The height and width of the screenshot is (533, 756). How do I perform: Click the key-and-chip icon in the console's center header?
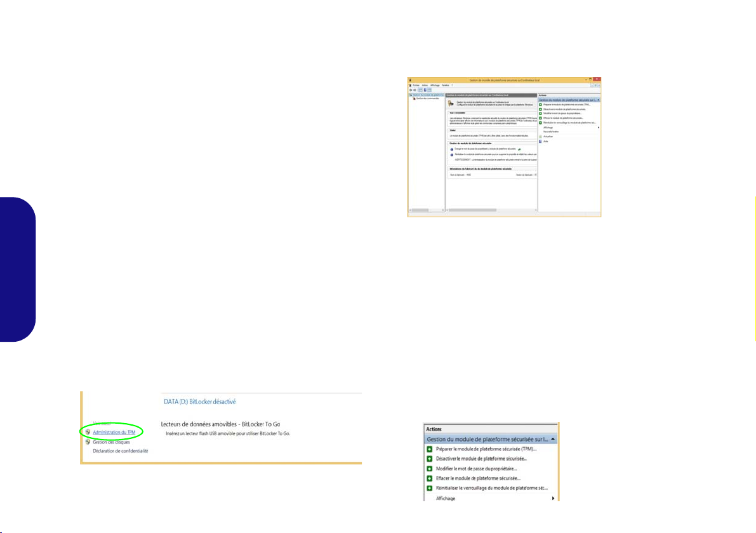(x=451, y=103)
